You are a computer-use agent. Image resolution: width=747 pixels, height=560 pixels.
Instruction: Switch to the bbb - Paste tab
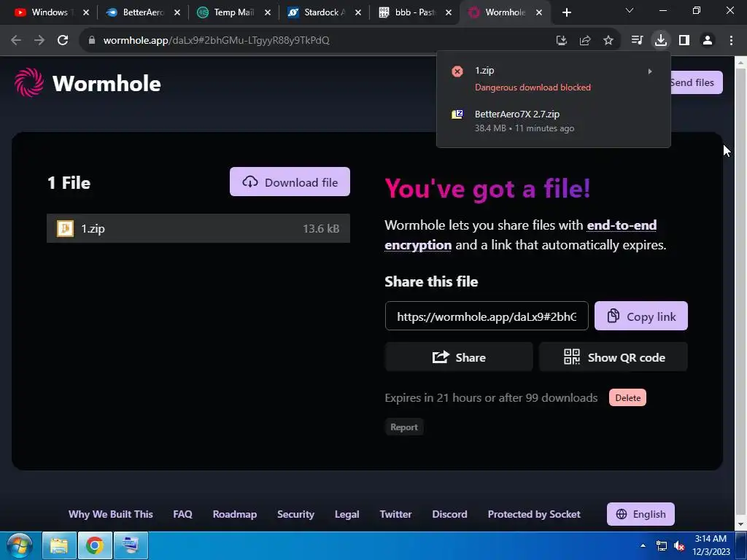(x=414, y=12)
